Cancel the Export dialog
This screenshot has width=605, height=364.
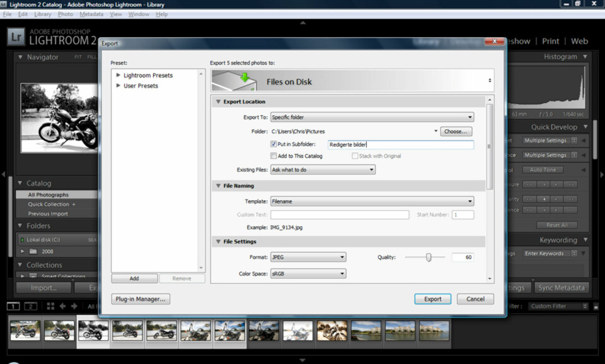[x=475, y=299]
